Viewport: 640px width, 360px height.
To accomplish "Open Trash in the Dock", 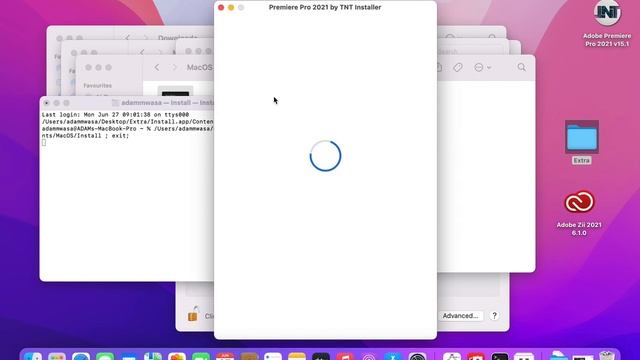I will [x=607, y=356].
